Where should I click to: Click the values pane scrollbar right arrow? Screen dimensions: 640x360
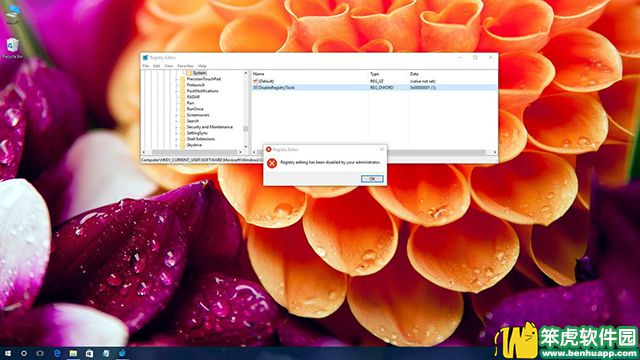495,152
